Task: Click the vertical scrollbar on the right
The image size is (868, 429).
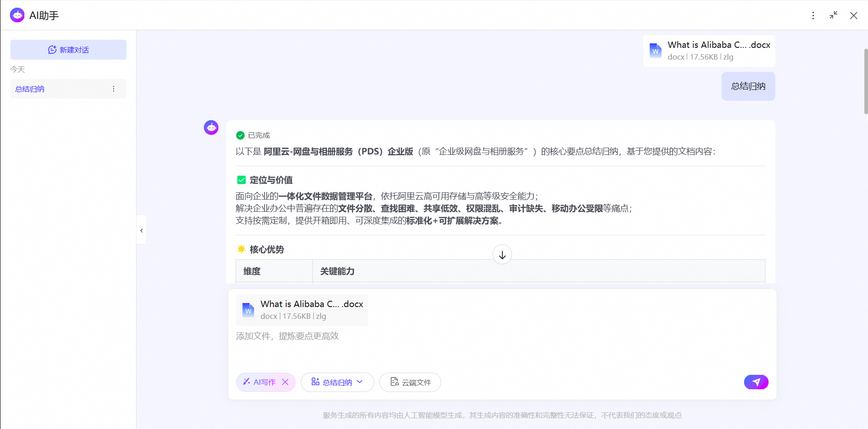Action: pos(865,81)
